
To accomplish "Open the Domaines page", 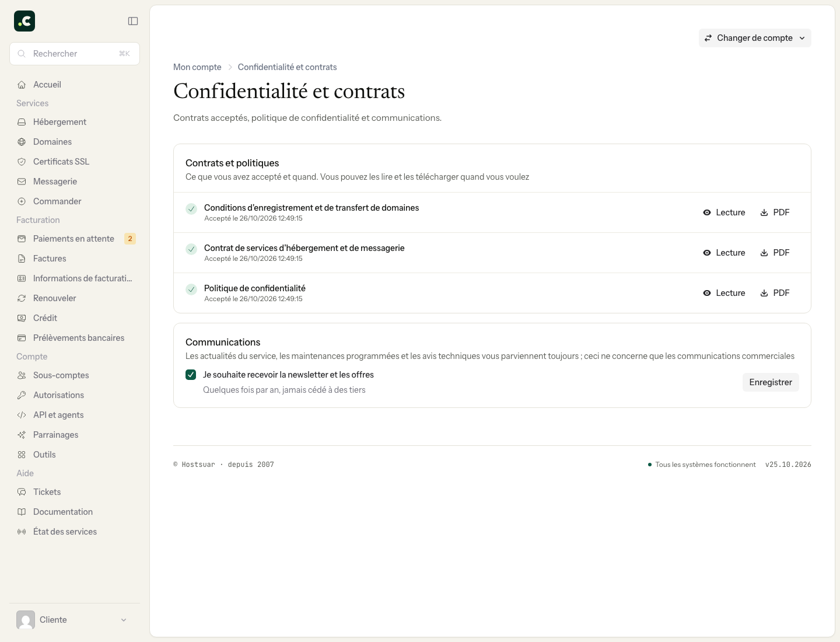I will tap(75, 142).
